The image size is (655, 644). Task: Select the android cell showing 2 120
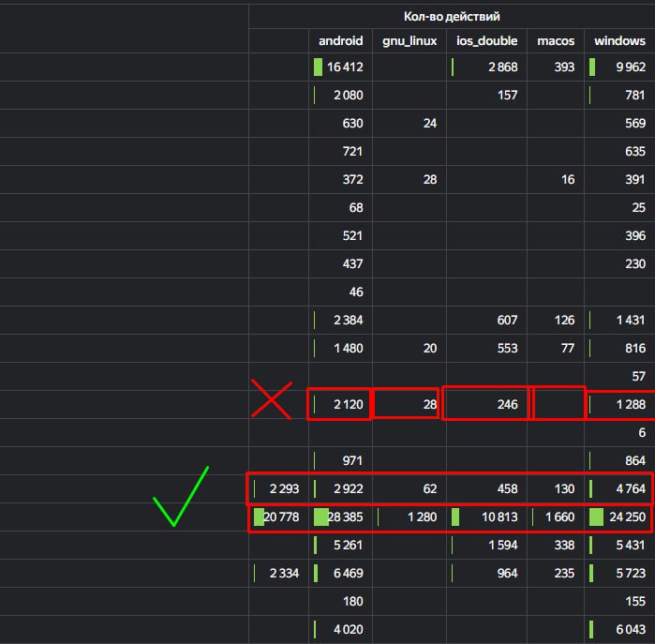[340, 405]
